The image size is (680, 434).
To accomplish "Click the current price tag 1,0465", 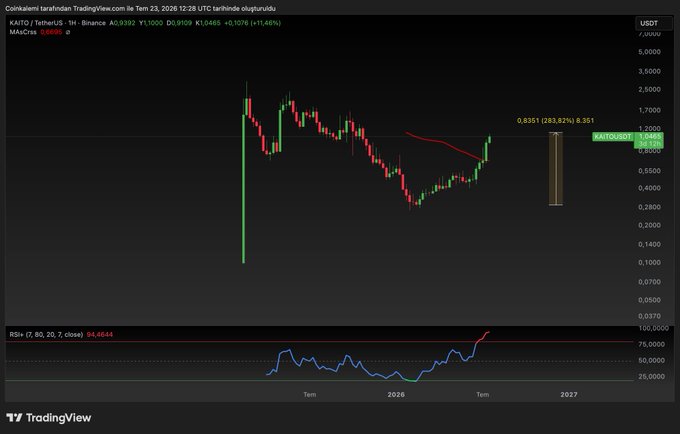I will point(649,136).
